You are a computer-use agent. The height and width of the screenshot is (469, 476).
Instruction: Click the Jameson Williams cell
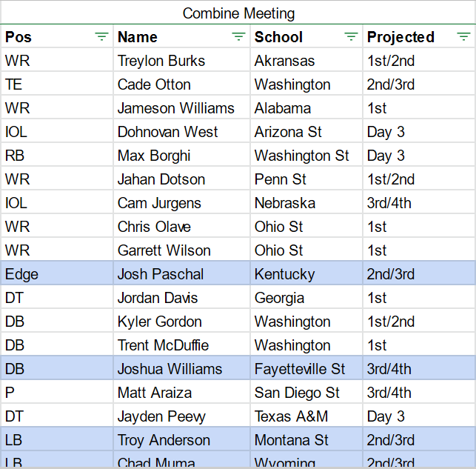[181, 108]
